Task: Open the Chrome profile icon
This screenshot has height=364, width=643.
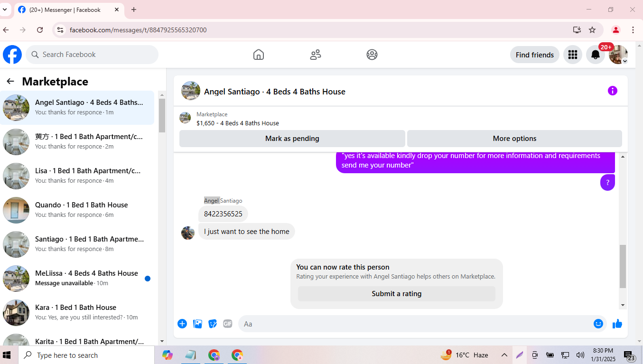Action: coord(616,30)
